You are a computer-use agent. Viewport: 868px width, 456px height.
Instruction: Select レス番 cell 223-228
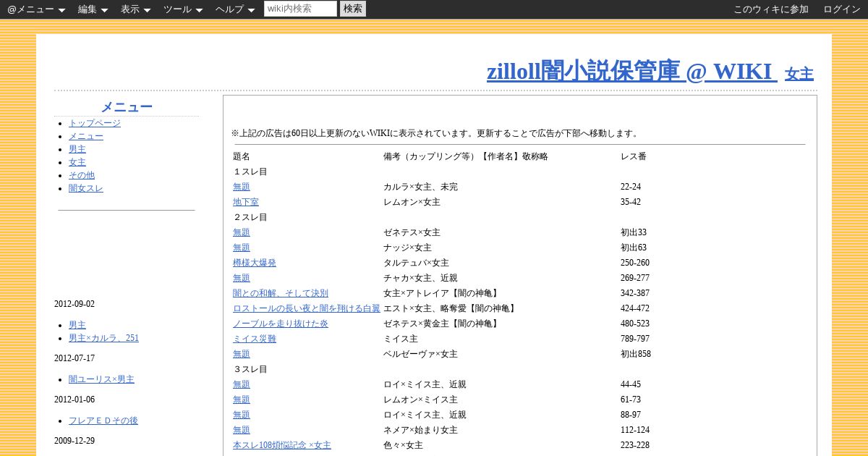[x=635, y=445]
